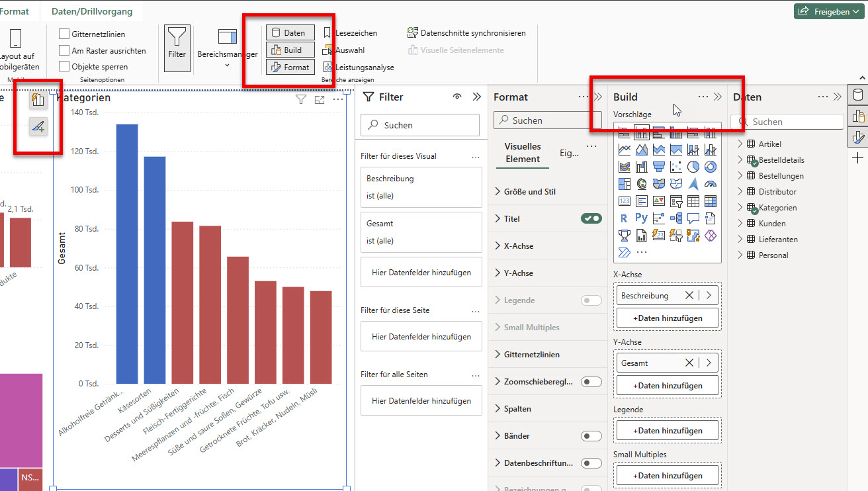Viewport: 868px width, 491px height.
Task: Open the Bereichsmanager dropdown
Action: [x=227, y=65]
